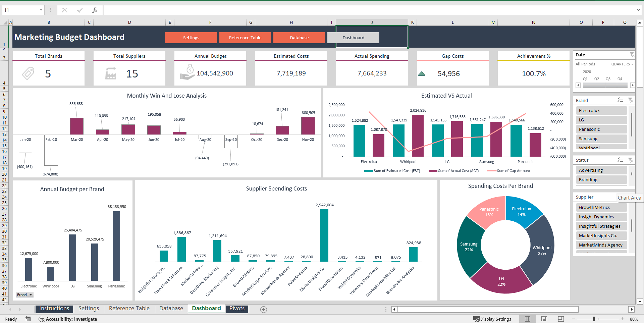This screenshot has width=644, height=324.
Task: Click the formula bar input field
Action: pyautogui.click(x=369, y=10)
